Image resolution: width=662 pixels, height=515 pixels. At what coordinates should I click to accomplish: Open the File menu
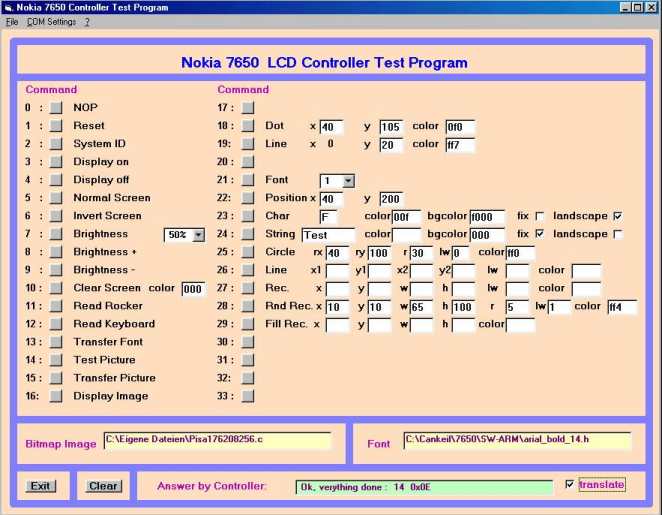click(x=12, y=21)
